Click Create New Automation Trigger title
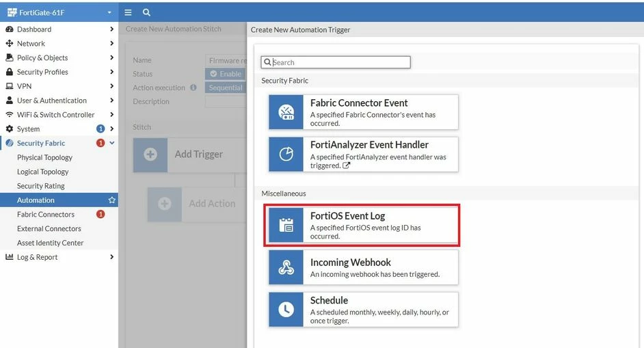 click(x=300, y=29)
